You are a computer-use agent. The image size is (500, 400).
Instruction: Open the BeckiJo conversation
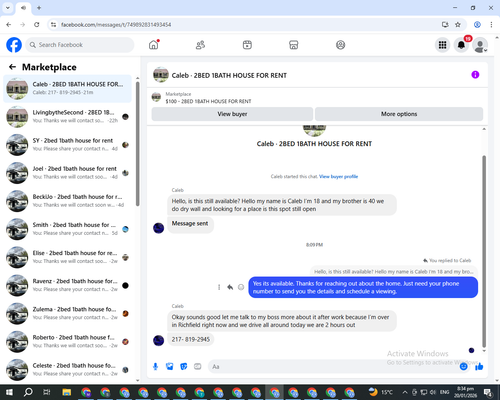pyautogui.click(x=67, y=201)
